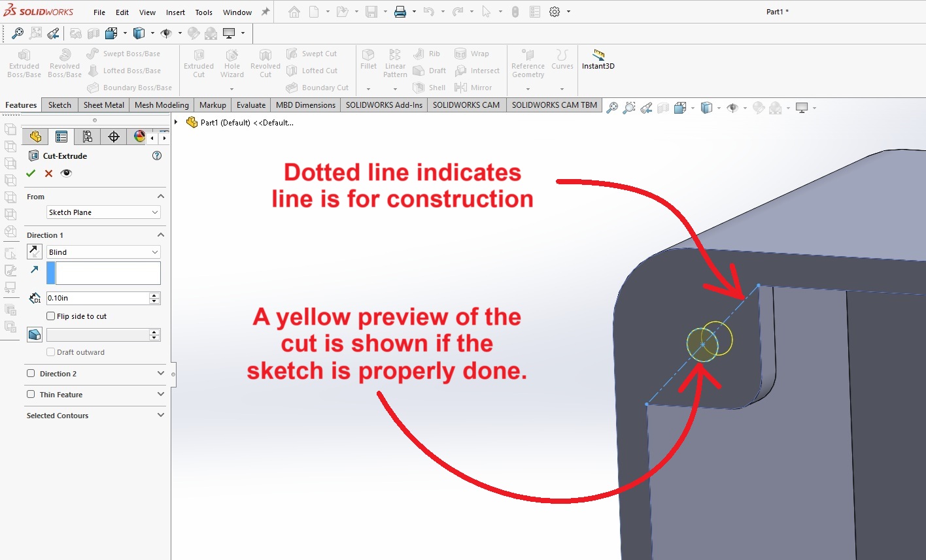Open the Sketch Plane dropdown

pyautogui.click(x=103, y=212)
